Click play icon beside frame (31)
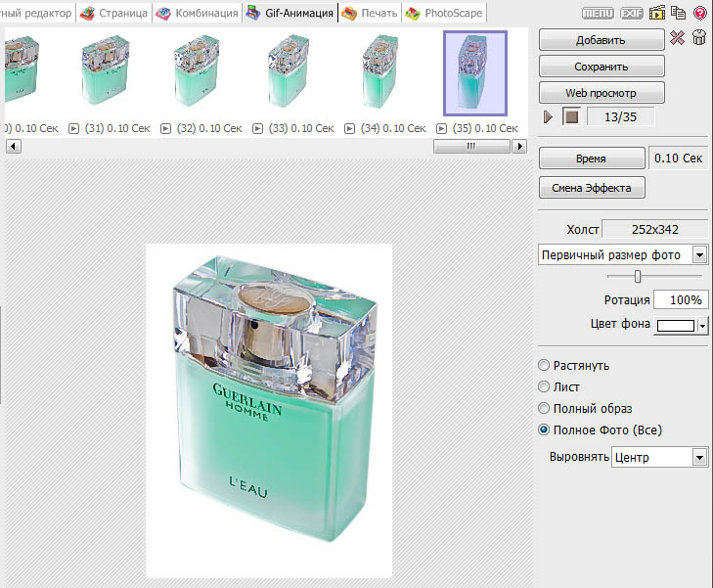The height and width of the screenshot is (588, 713). coord(73,129)
